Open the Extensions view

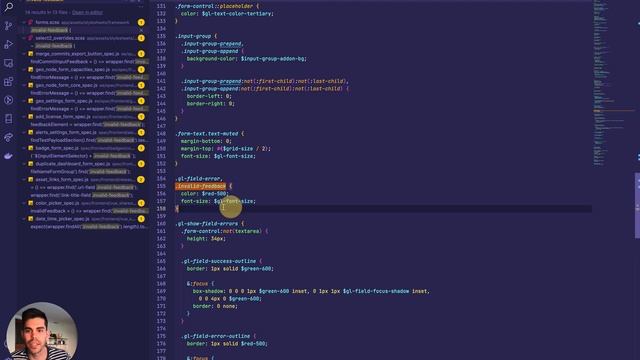8,82
